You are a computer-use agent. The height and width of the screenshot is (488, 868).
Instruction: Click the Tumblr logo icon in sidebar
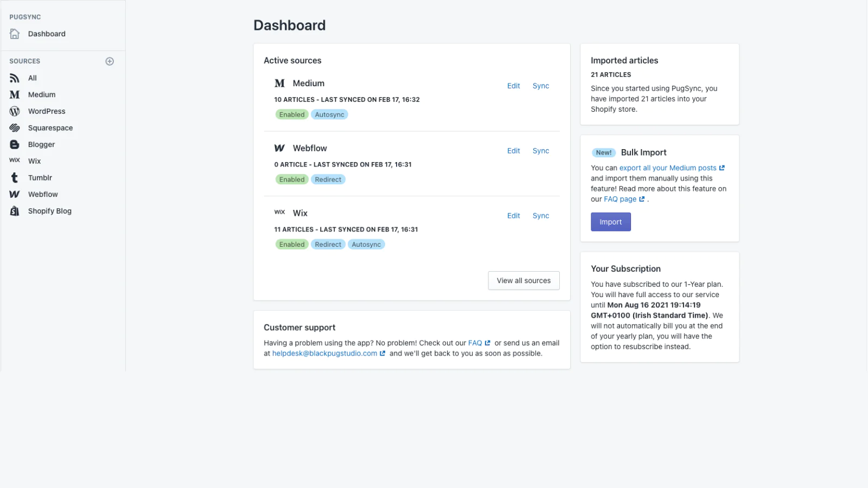click(x=15, y=178)
